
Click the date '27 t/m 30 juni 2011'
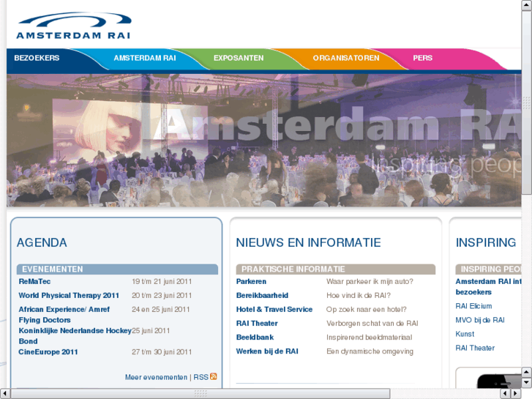click(162, 352)
